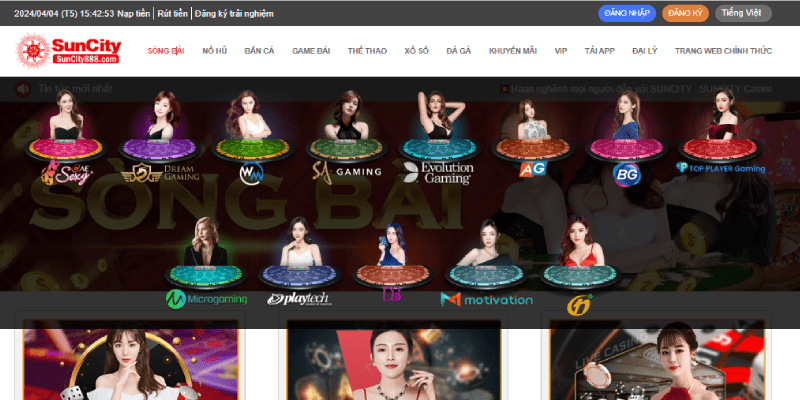Click the Nạp tiền deposit link
Screen dimensions: 800x400
coord(134,14)
